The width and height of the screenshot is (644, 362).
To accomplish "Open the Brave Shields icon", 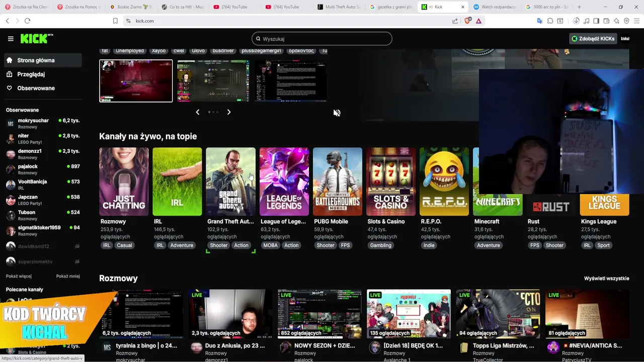I will [x=468, y=21].
